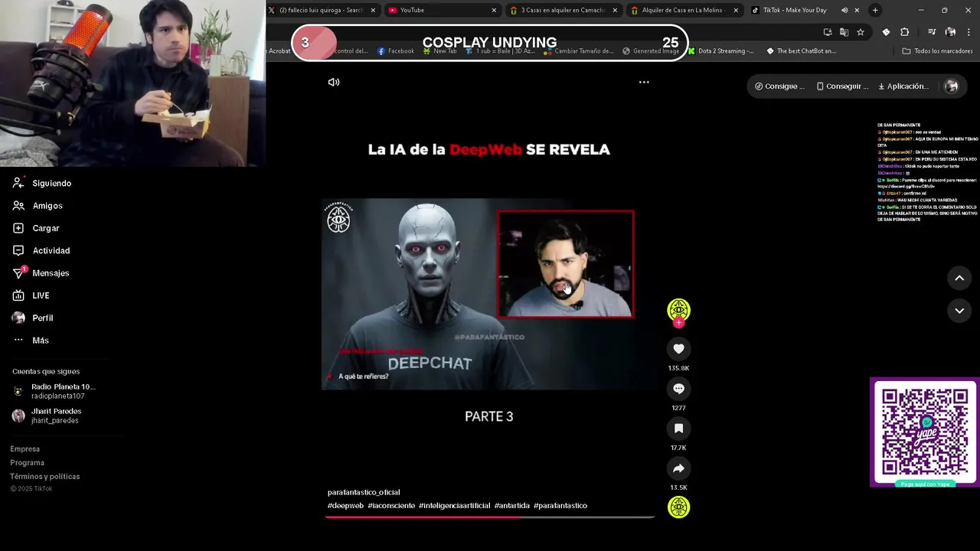Click the #inteligenciaartificial hashtag
The height and width of the screenshot is (551, 980).
pyautogui.click(x=455, y=506)
